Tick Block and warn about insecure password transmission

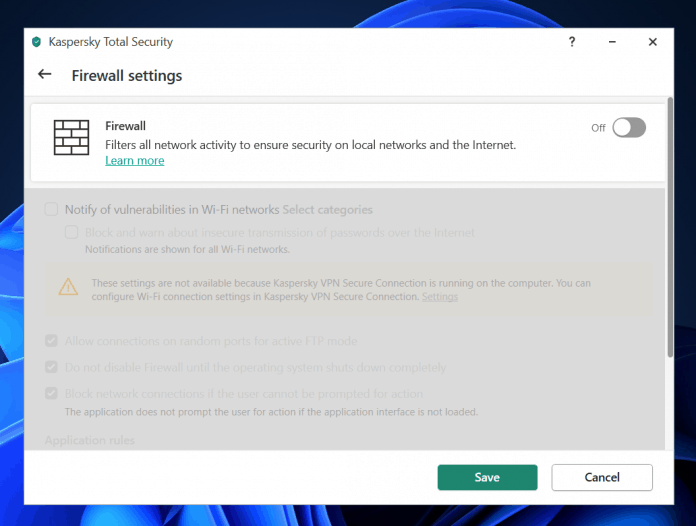coord(72,232)
